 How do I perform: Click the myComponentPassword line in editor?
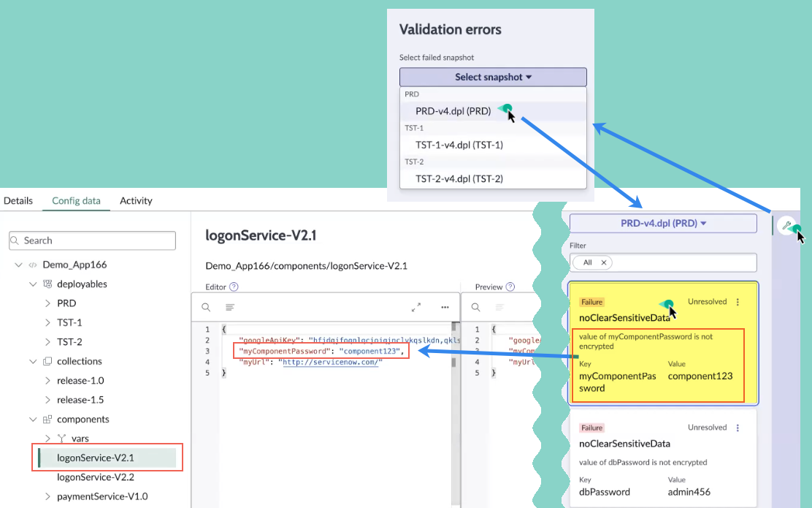tap(321, 351)
